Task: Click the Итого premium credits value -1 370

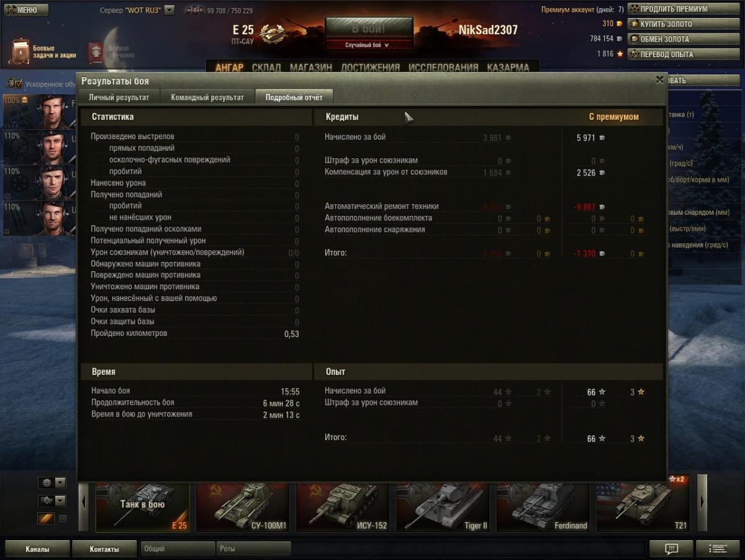Action: [585, 254]
